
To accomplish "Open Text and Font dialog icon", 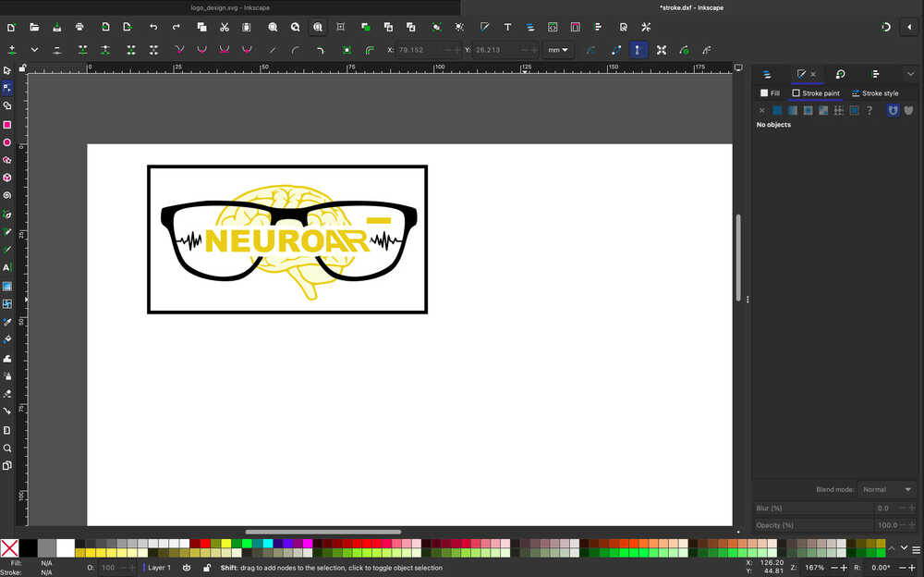I will coord(507,27).
